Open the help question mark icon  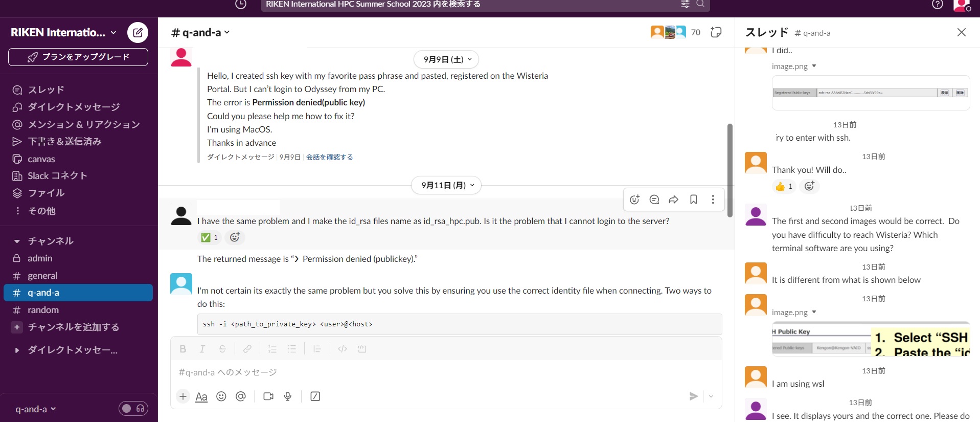pyautogui.click(x=937, y=4)
